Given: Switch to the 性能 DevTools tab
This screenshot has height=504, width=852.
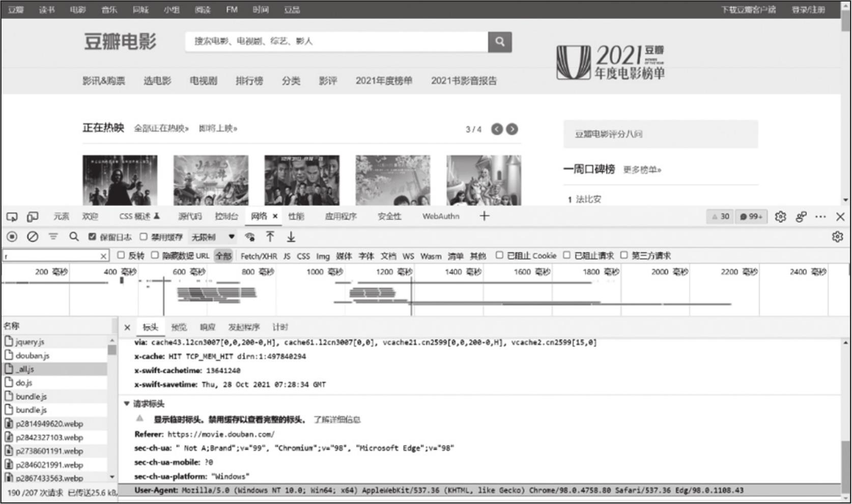Looking at the screenshot, I should click(x=296, y=217).
